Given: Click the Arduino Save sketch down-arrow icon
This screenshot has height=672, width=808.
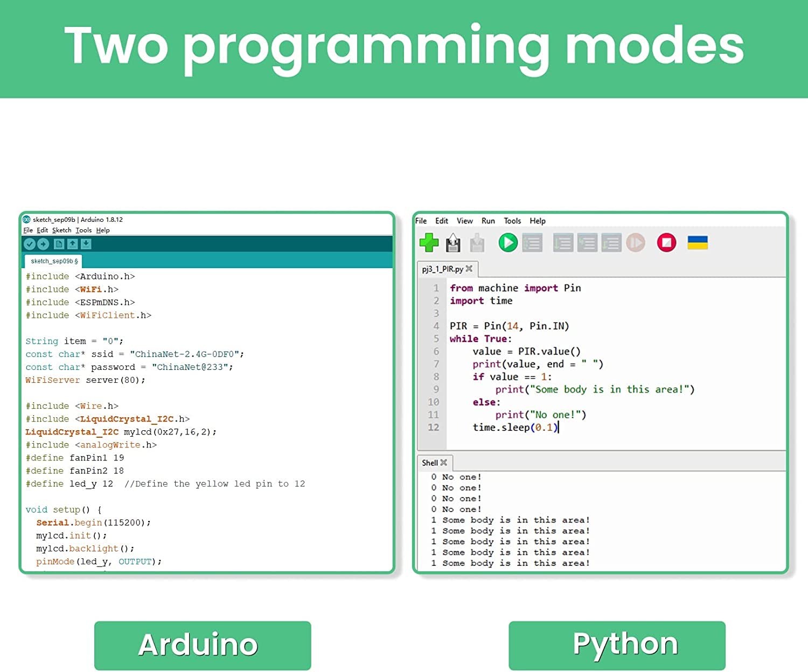Looking at the screenshot, I should (86, 244).
